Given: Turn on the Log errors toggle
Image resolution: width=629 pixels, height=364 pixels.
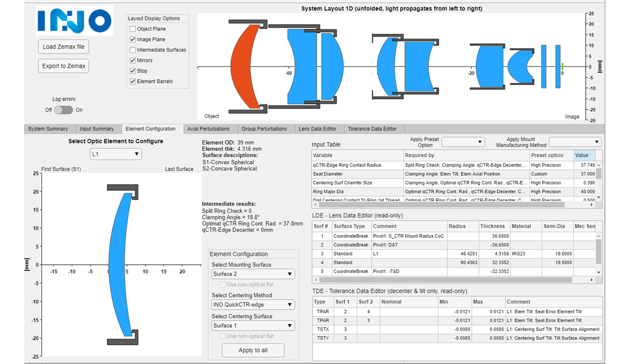Looking at the screenshot, I should click(67, 109).
